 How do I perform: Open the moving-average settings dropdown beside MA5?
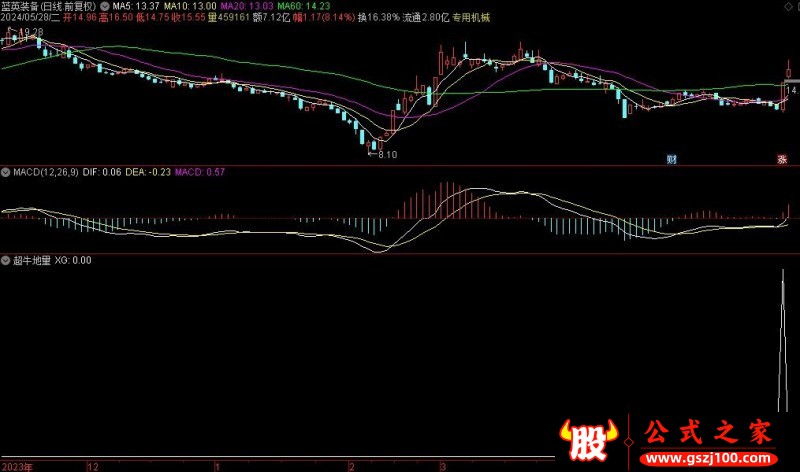[x=106, y=5]
